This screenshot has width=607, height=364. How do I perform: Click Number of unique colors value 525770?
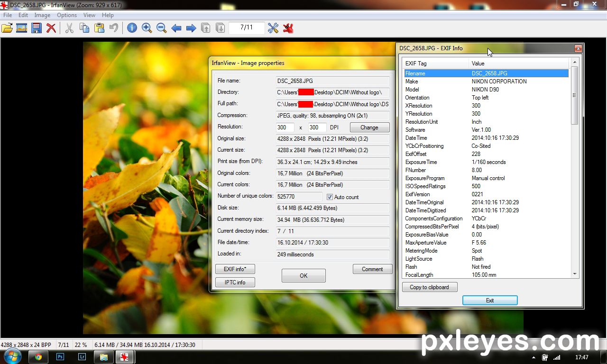click(x=299, y=197)
